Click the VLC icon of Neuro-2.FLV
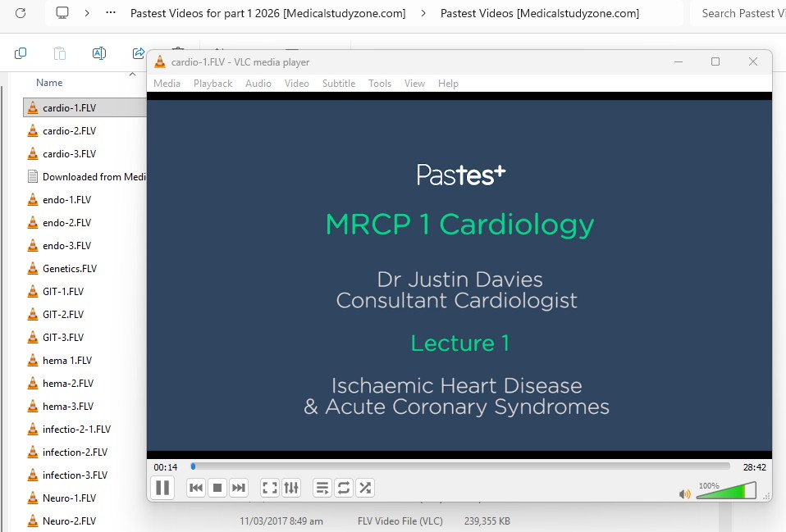786x532 pixels. tap(33, 521)
